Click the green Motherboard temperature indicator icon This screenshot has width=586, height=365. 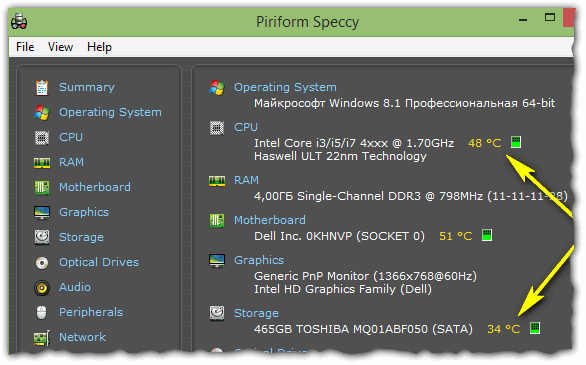(487, 235)
